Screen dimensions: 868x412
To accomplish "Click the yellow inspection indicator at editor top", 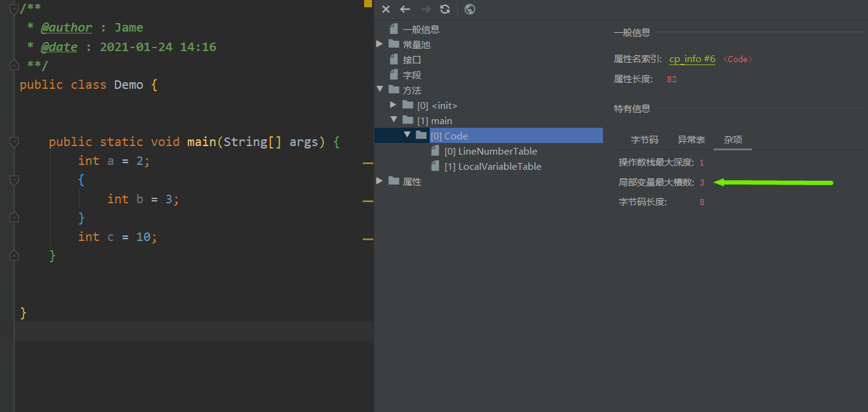I will click(368, 4).
